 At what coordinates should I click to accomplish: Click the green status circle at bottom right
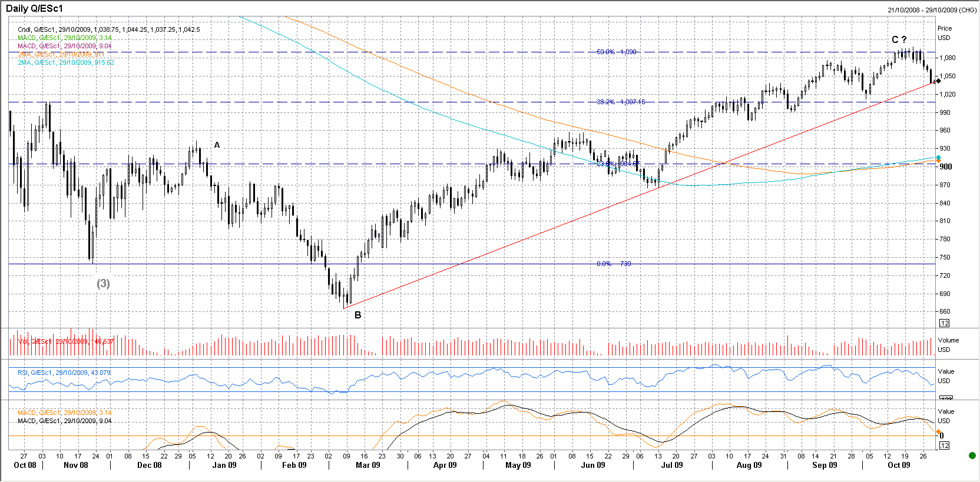click(972, 456)
